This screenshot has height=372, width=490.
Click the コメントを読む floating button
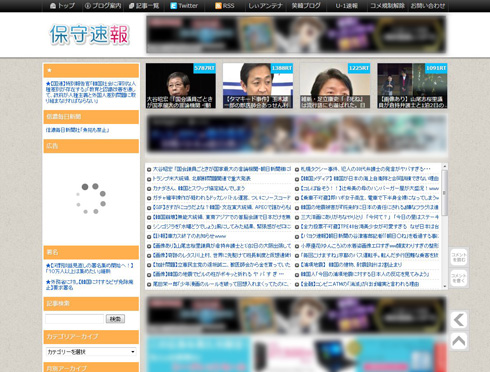(x=459, y=257)
